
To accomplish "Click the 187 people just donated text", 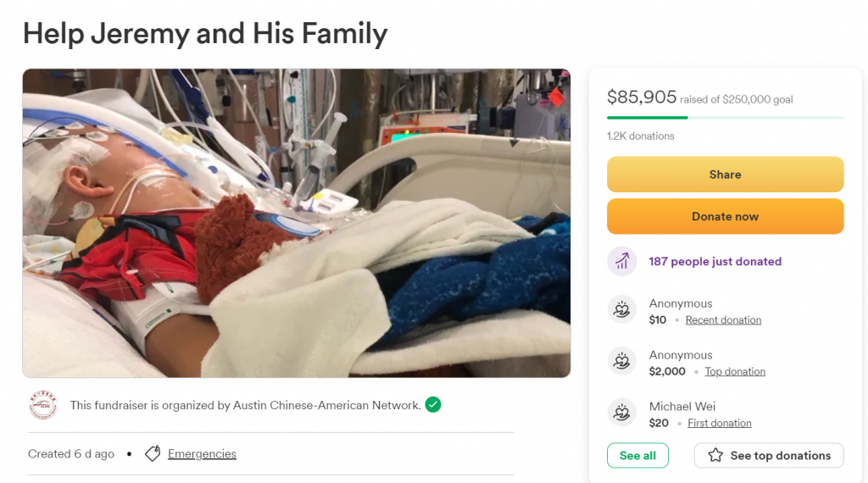I will click(x=715, y=262).
